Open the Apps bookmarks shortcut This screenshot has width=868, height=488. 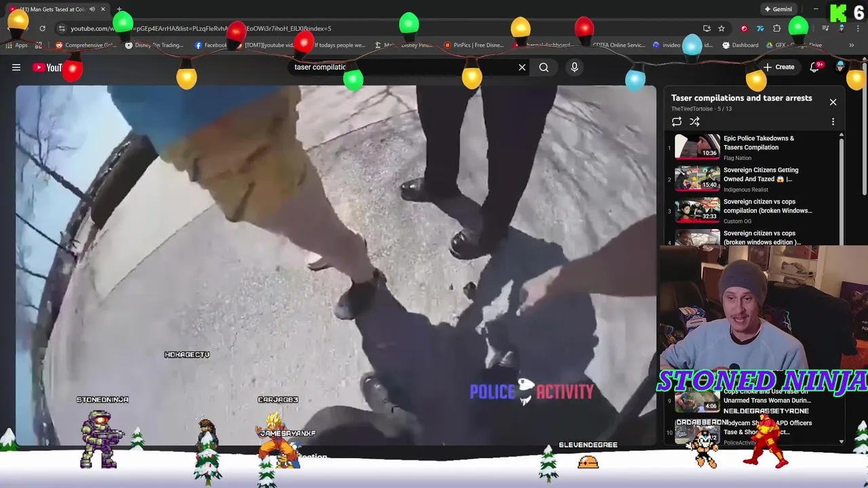point(16,45)
